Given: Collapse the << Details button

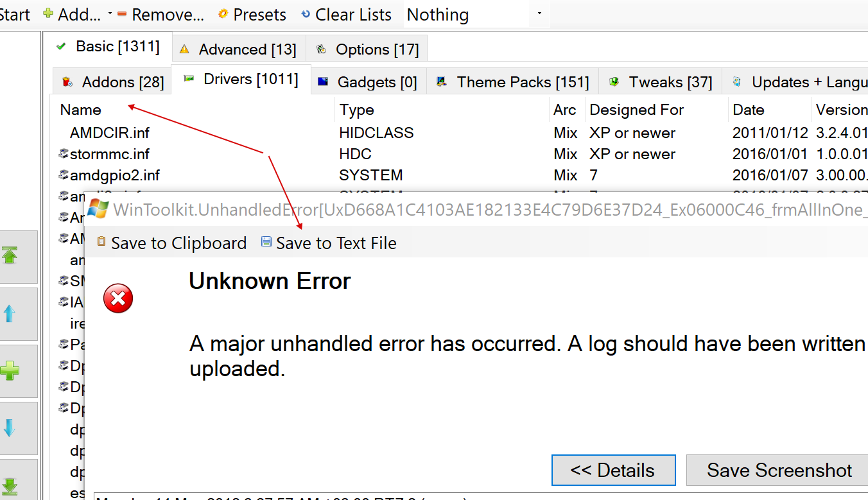Looking at the screenshot, I should coord(613,470).
